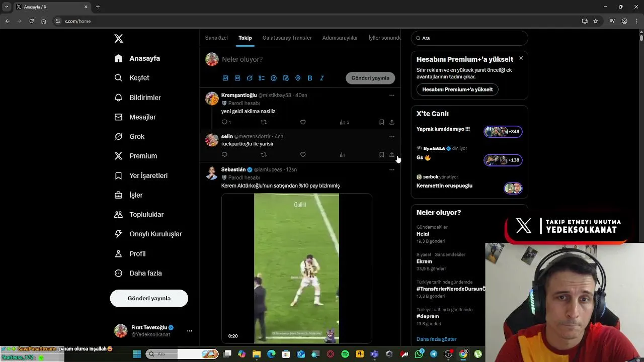The width and height of the screenshot is (644, 362).
Task: Click Grok enhance icon in composer
Action: [250, 78]
